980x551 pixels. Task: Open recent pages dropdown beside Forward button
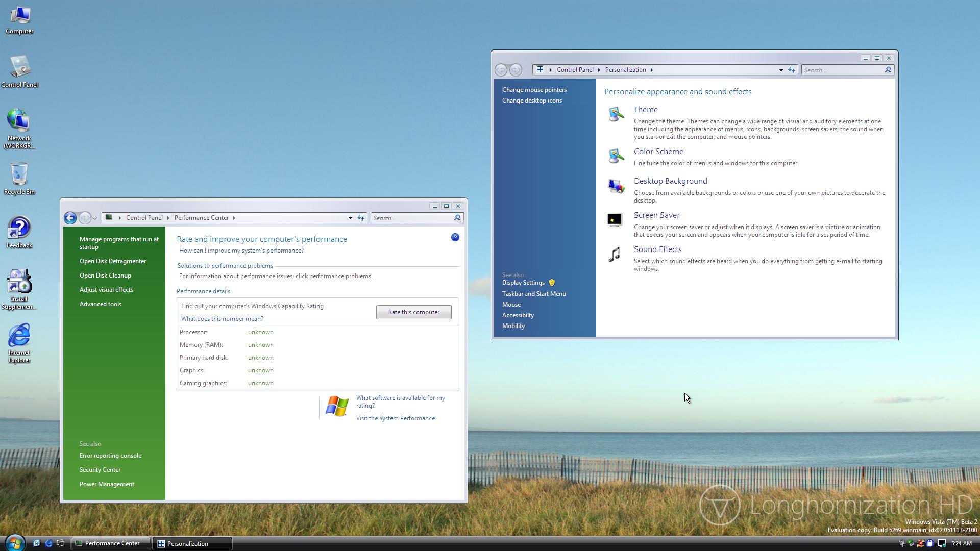(x=95, y=218)
